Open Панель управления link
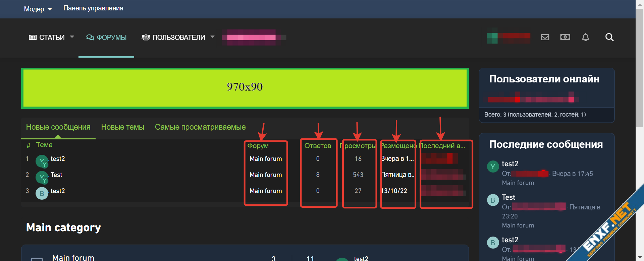Viewport: 644px width, 261px height. [93, 8]
